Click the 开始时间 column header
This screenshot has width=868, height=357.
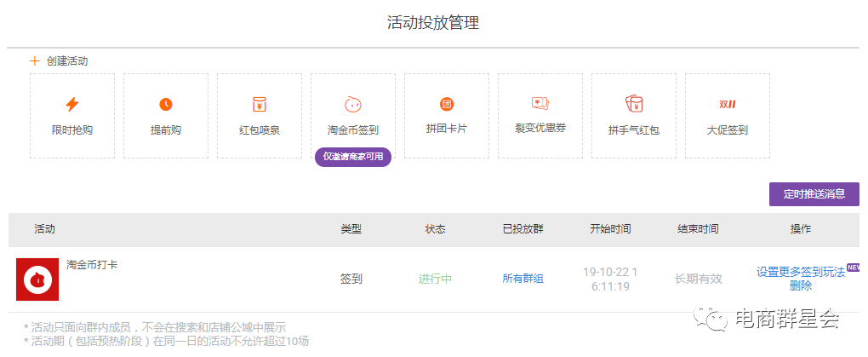click(x=610, y=229)
